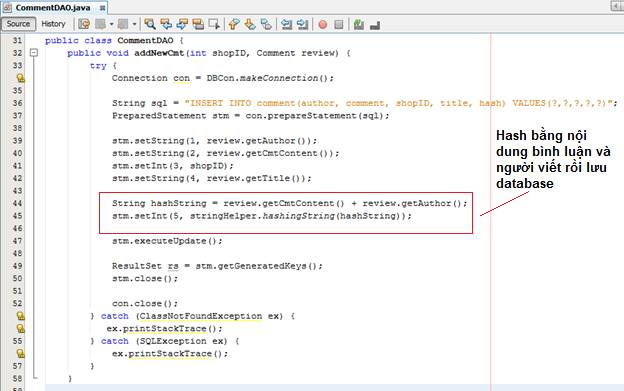The width and height of the screenshot is (624, 391).
Task: Toggle Highlight Search icon
Action: (198, 24)
